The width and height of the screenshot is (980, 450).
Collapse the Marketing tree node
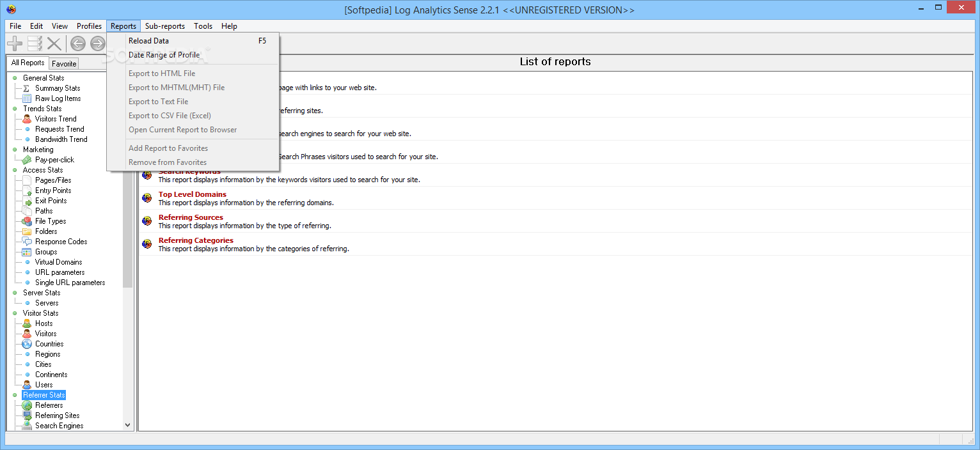click(x=15, y=150)
